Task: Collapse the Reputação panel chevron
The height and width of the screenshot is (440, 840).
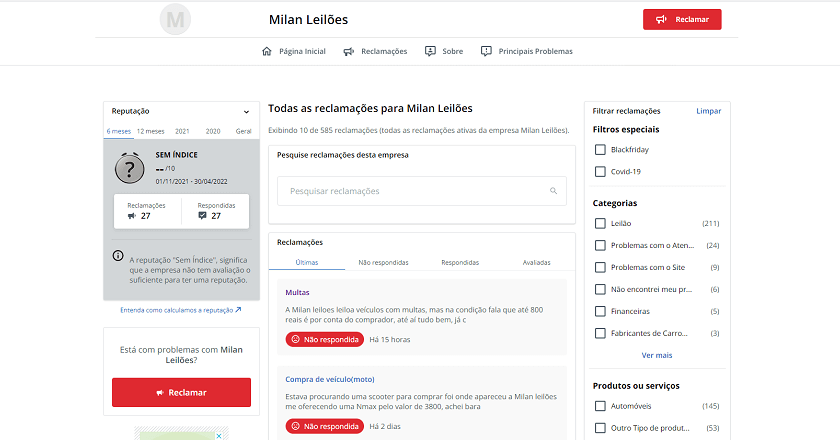Action: (246, 112)
